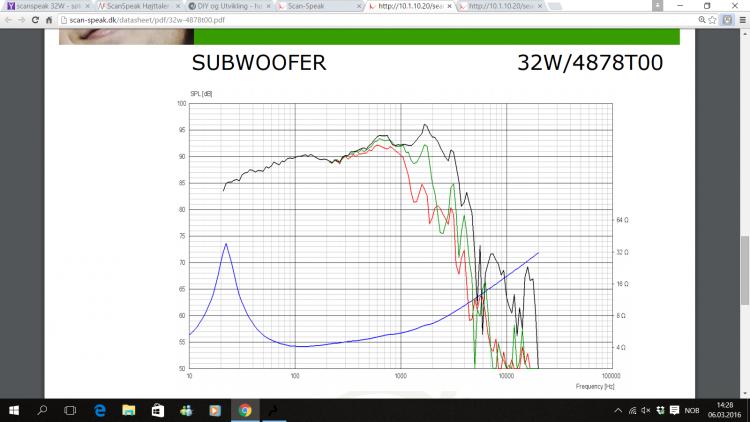Image resolution: width=750 pixels, height=422 pixels.
Task: Click the black app icon after Chrome on taskbar
Action: (273, 411)
